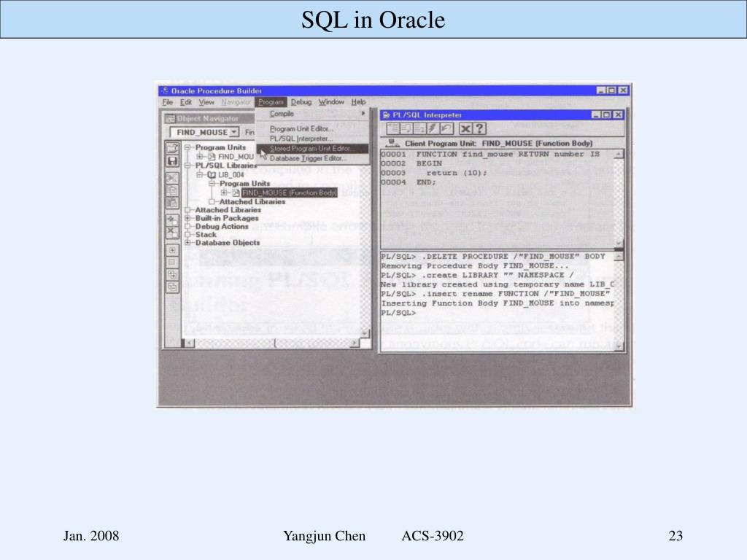Open the View menu

tap(206, 102)
